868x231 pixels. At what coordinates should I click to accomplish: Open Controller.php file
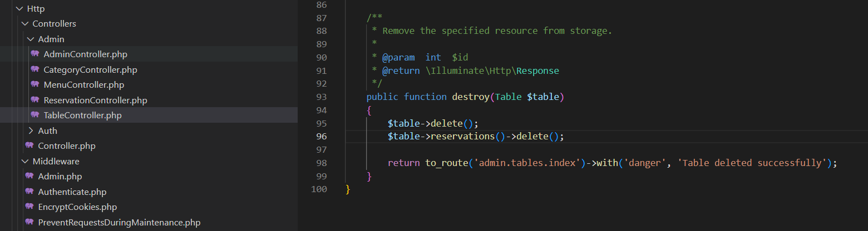pos(67,146)
